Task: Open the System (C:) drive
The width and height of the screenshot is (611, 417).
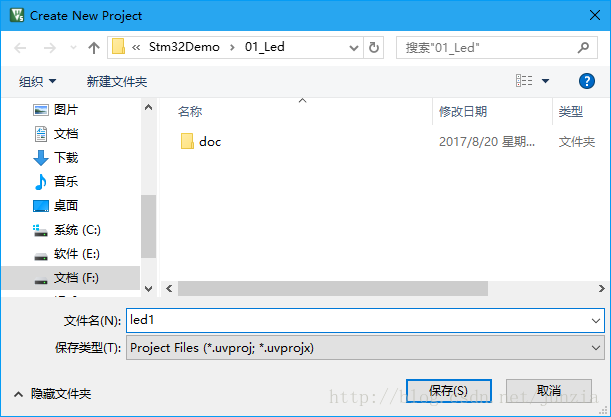Action: click(x=67, y=230)
